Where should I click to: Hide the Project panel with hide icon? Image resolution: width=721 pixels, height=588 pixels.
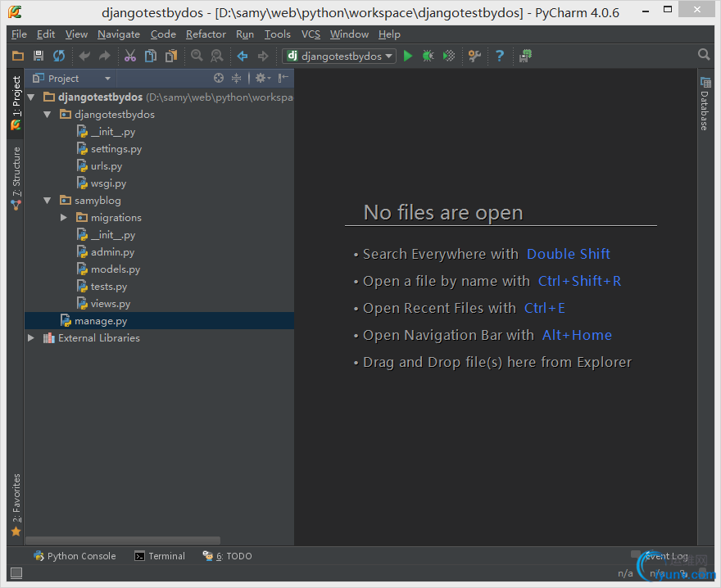pos(283,78)
